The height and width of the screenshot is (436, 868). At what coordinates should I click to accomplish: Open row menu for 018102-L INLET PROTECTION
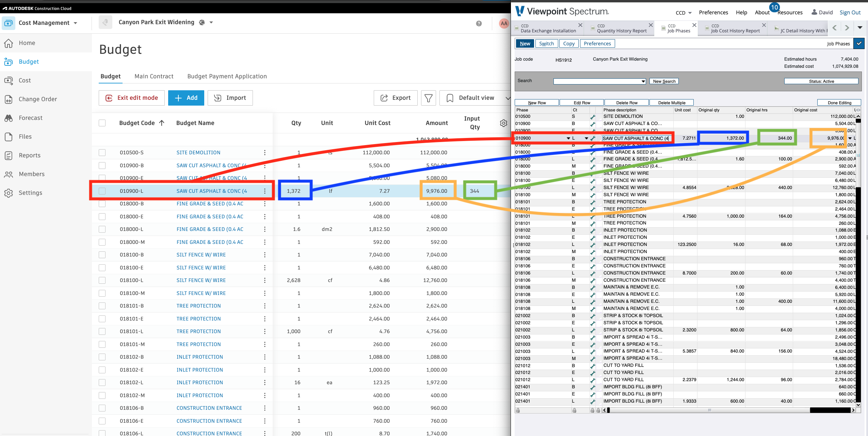(265, 383)
